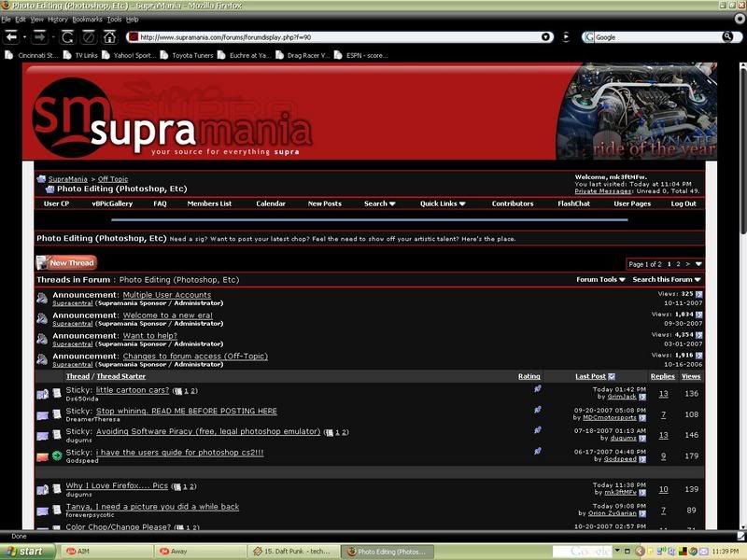Sort threads by the Replies column

[x=663, y=377]
